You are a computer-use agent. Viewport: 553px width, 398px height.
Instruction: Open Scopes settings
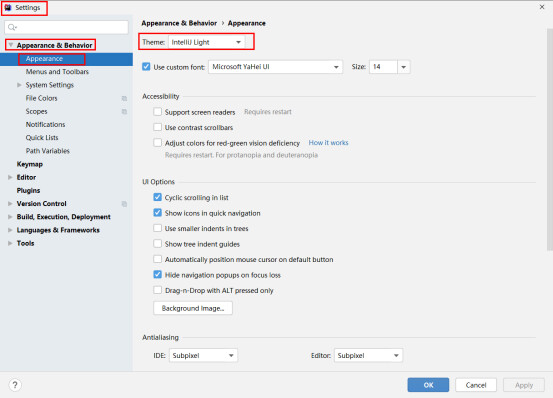(x=36, y=111)
